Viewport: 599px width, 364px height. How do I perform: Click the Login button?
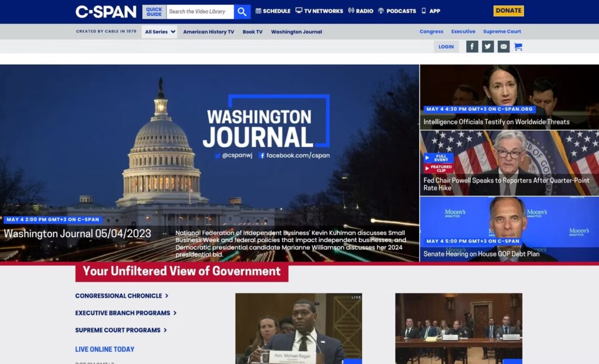click(446, 47)
